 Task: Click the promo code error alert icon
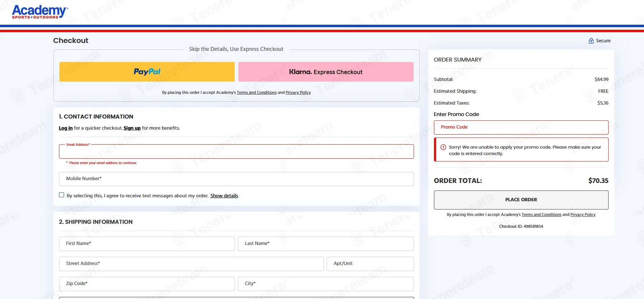pyautogui.click(x=443, y=147)
